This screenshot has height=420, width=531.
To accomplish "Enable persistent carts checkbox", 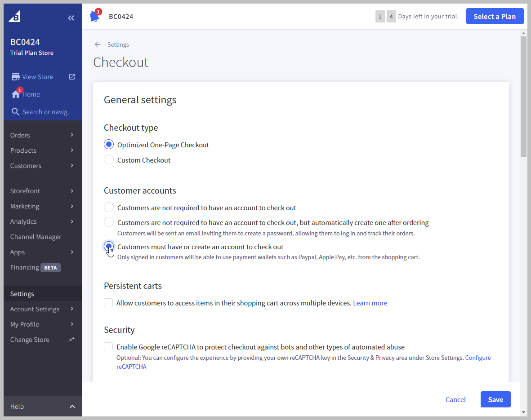I will (108, 303).
